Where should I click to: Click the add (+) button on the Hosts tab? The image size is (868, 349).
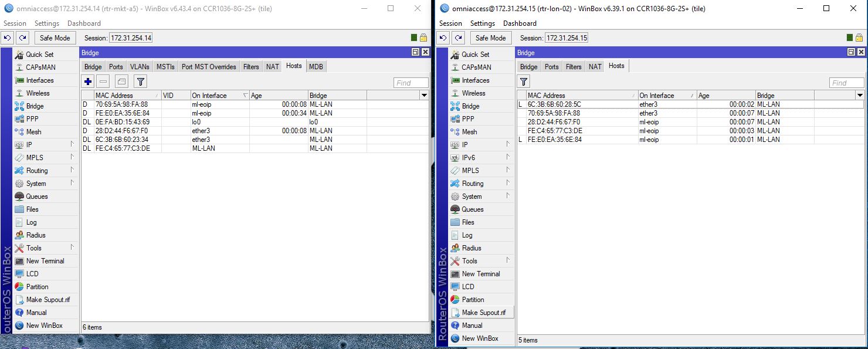pos(87,81)
